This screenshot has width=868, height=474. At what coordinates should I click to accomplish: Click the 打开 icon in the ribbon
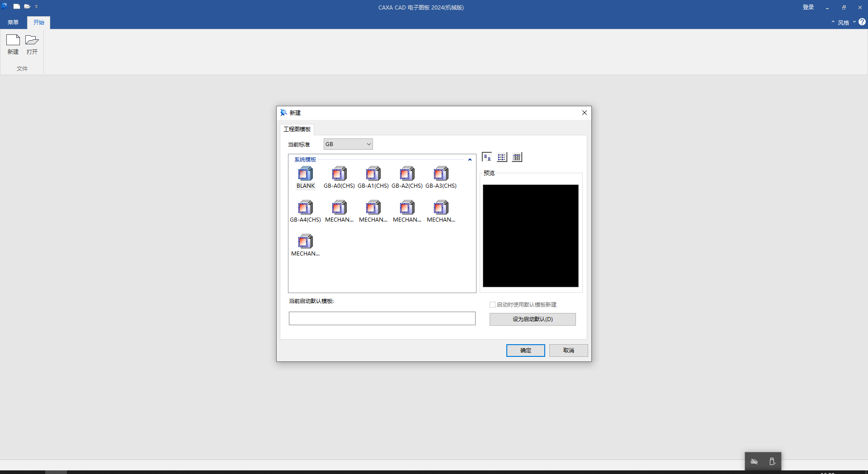tap(32, 44)
